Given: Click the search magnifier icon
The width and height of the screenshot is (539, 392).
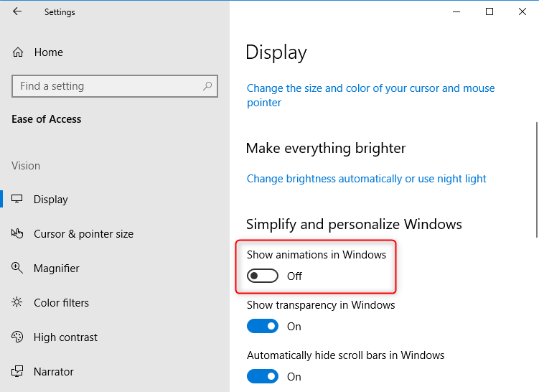Looking at the screenshot, I should 207,86.
